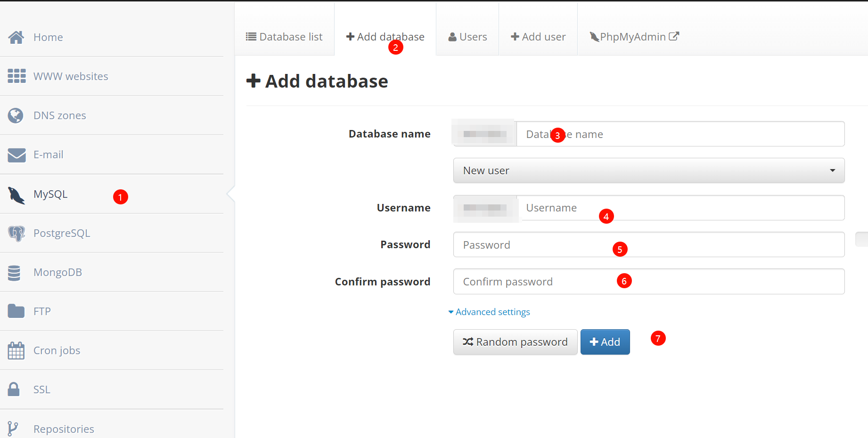
Task: Go to Add user tab
Action: [x=538, y=37]
